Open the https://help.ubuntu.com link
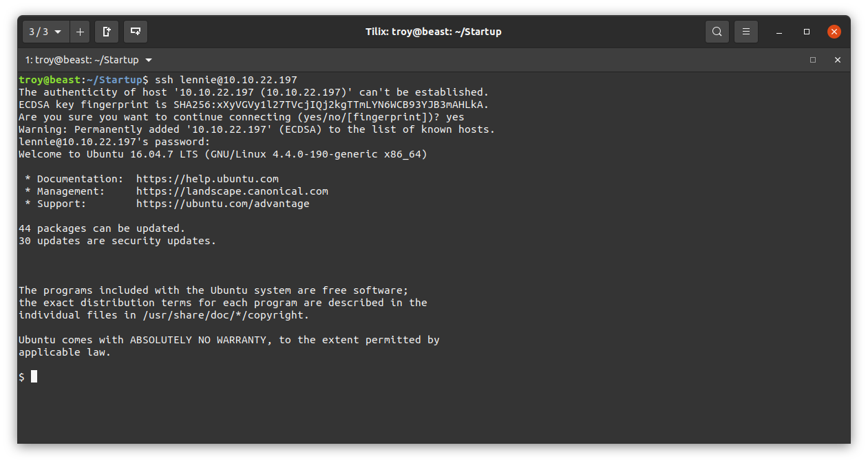 pyautogui.click(x=207, y=179)
